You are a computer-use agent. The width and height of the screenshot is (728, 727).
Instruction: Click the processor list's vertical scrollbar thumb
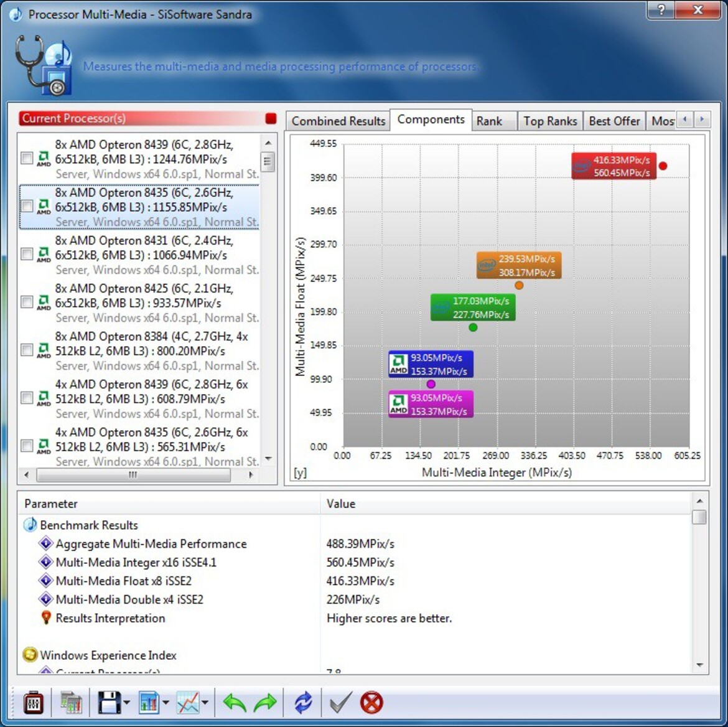point(268,161)
